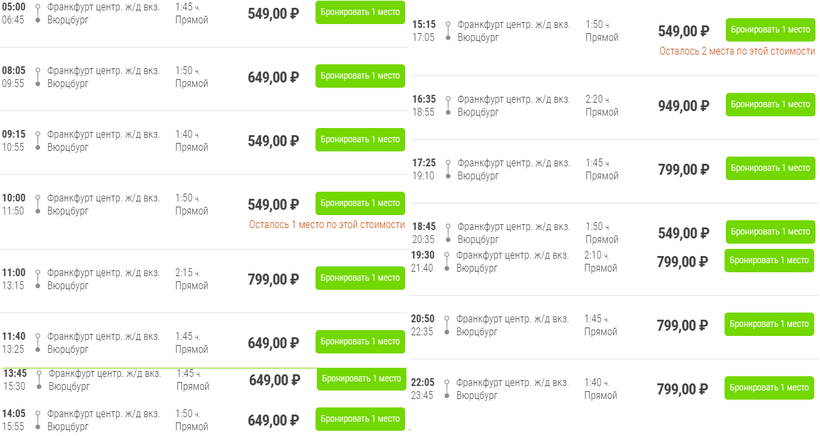
Task: Reserve a seat on the 16:35 departure
Action: point(769,104)
